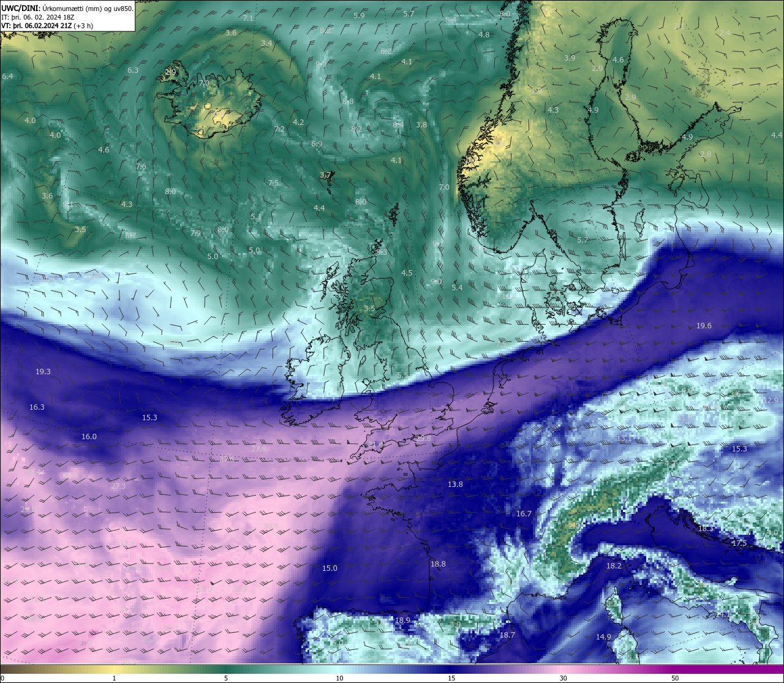
Task: Click the colorbar label 50
Action: point(675,678)
